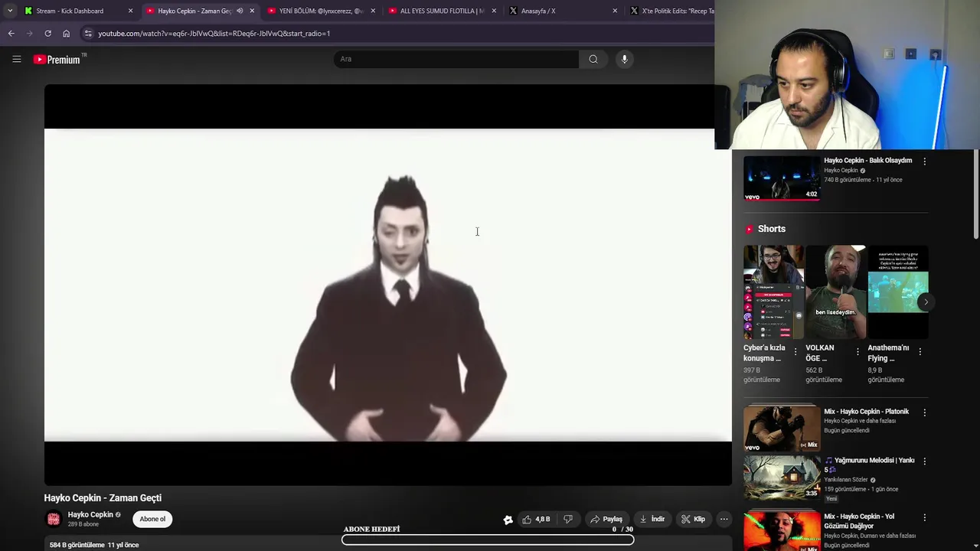This screenshot has height=551, width=980.
Task: Mute audio on the Hayko Cepkin tab
Action: 240,11
